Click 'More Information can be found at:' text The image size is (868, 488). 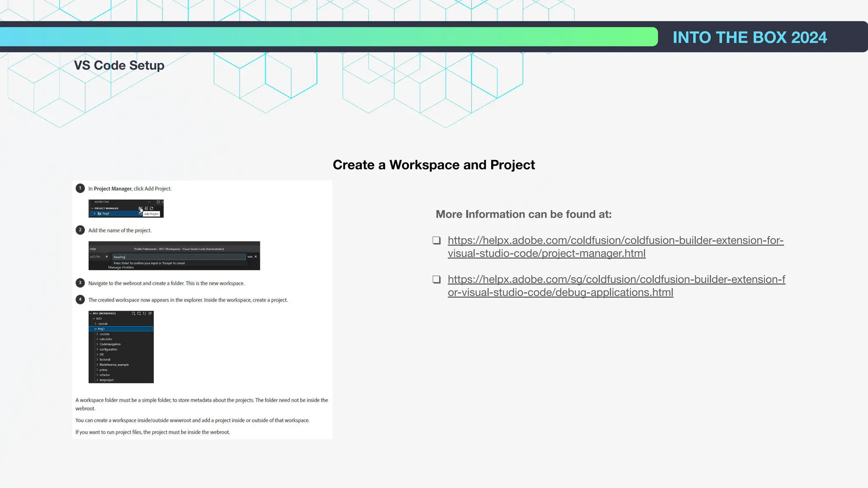coord(523,214)
